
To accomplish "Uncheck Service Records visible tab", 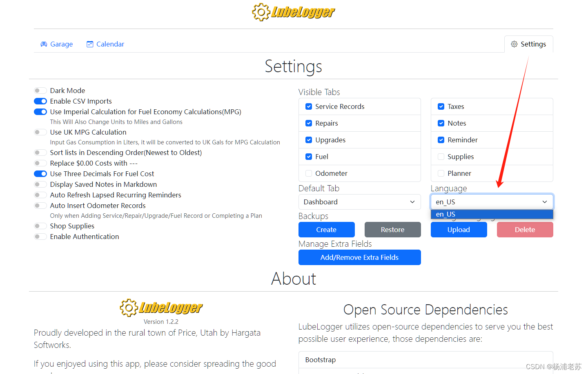I will 309,106.
